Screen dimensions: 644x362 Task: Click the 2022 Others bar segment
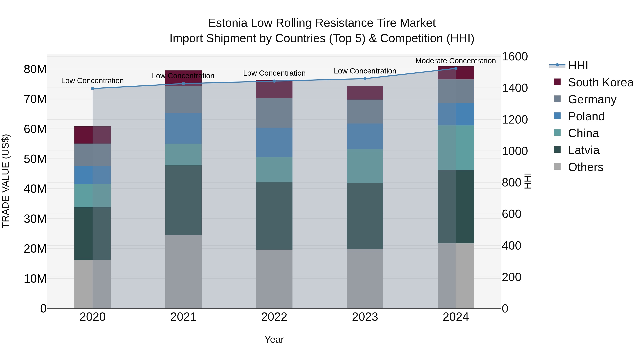pos(274,279)
